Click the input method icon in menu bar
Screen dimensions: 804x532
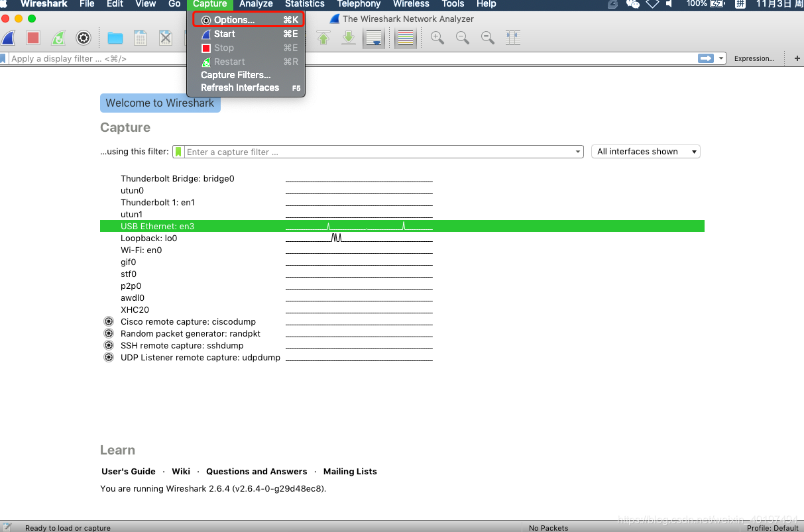(x=740, y=4)
